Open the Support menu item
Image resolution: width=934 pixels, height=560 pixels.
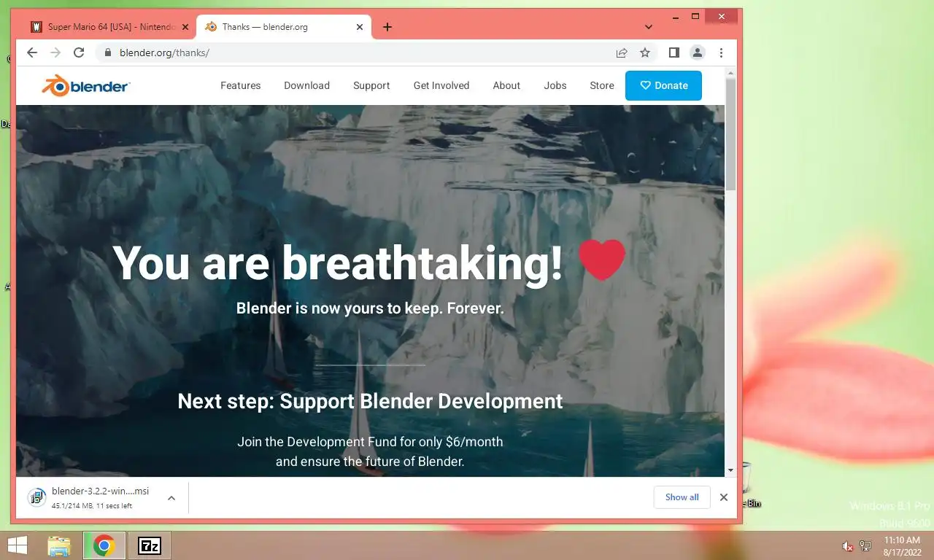tap(371, 85)
